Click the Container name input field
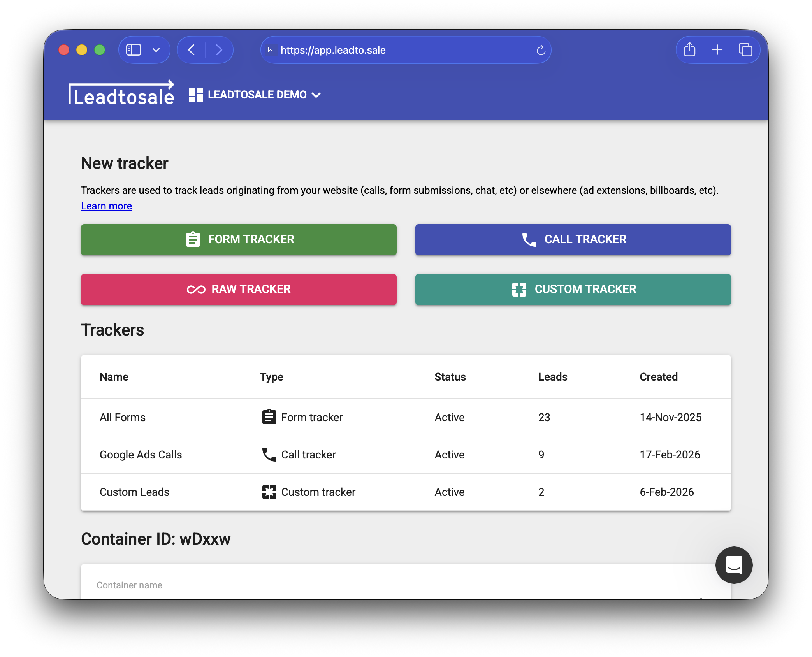 pos(272,585)
